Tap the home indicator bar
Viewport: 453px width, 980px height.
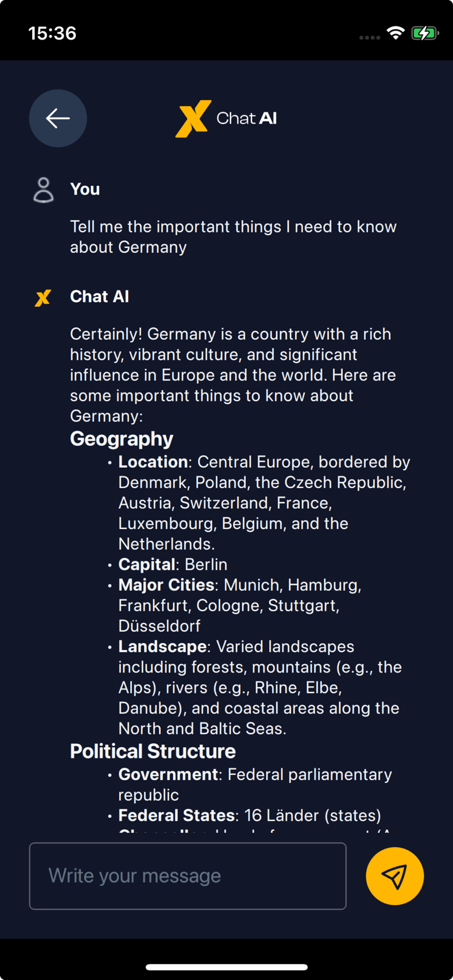click(226, 967)
